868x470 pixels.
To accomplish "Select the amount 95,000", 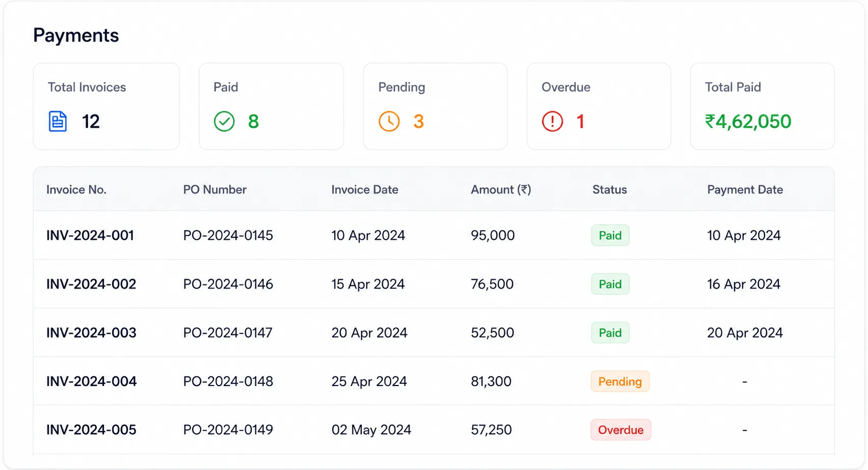I will 493,235.
